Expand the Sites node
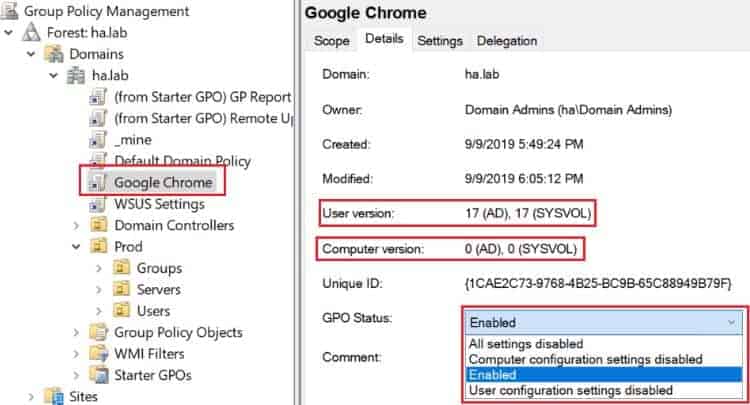The height and width of the screenshot is (405, 750). (x=31, y=397)
